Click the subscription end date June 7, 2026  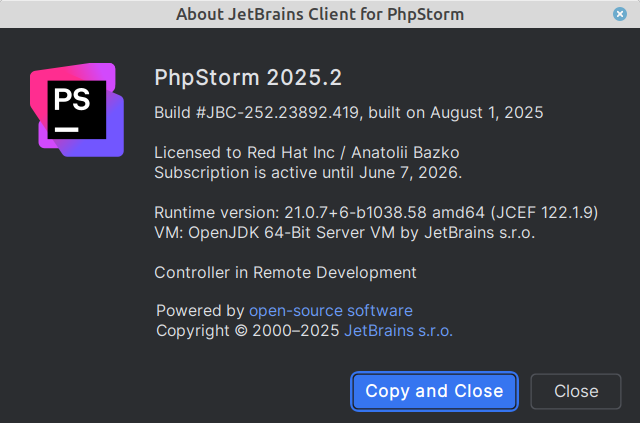tap(416, 172)
